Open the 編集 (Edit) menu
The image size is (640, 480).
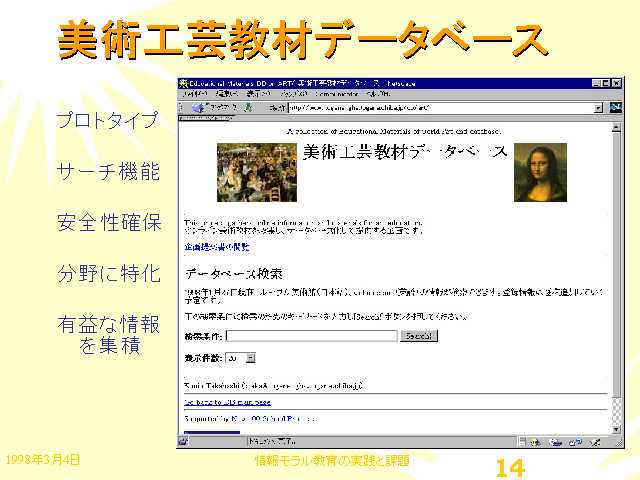click(226, 94)
